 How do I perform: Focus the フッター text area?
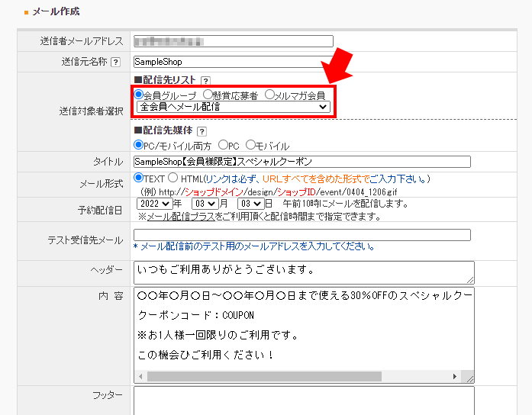304,401
